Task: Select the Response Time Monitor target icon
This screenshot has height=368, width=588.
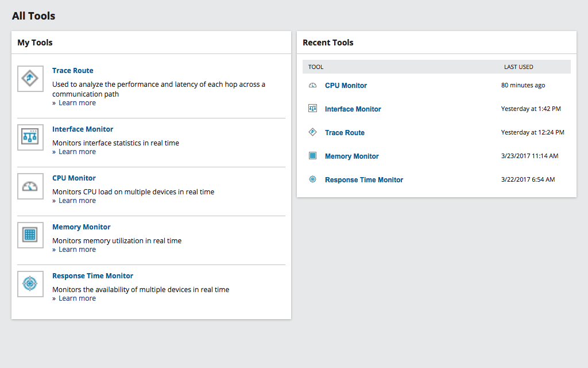Action: point(30,284)
